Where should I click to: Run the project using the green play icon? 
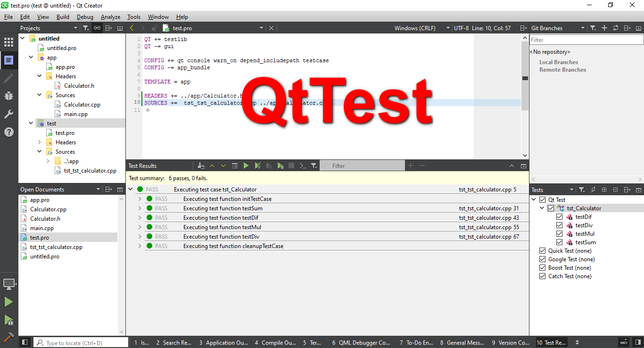pos(8,302)
